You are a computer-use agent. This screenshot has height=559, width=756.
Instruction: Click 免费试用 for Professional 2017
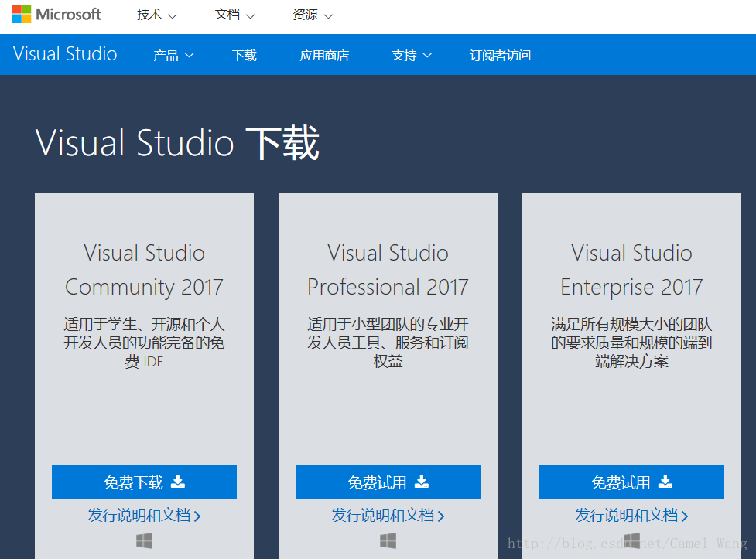coord(388,482)
